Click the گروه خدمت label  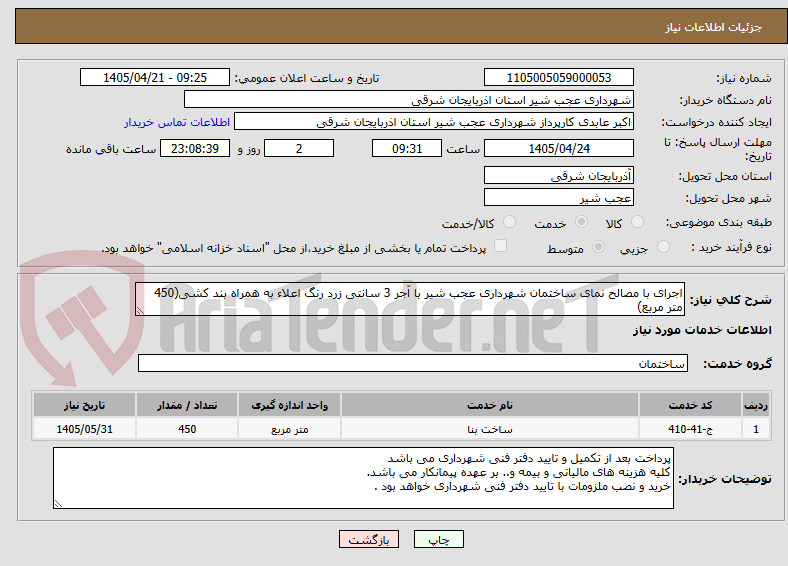[x=737, y=363]
